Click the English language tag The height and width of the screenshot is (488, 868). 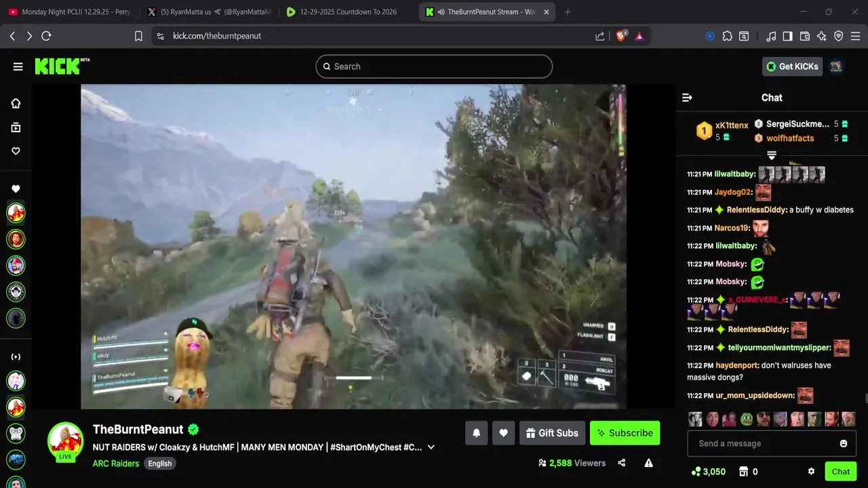(160, 464)
